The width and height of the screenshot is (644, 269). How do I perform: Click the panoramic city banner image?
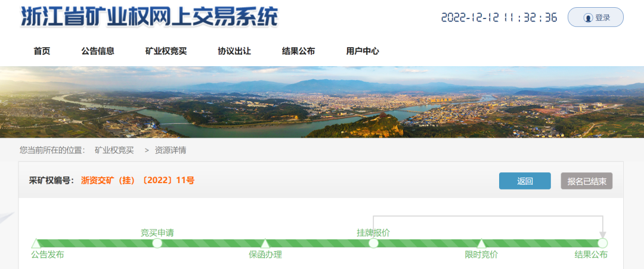(322, 102)
